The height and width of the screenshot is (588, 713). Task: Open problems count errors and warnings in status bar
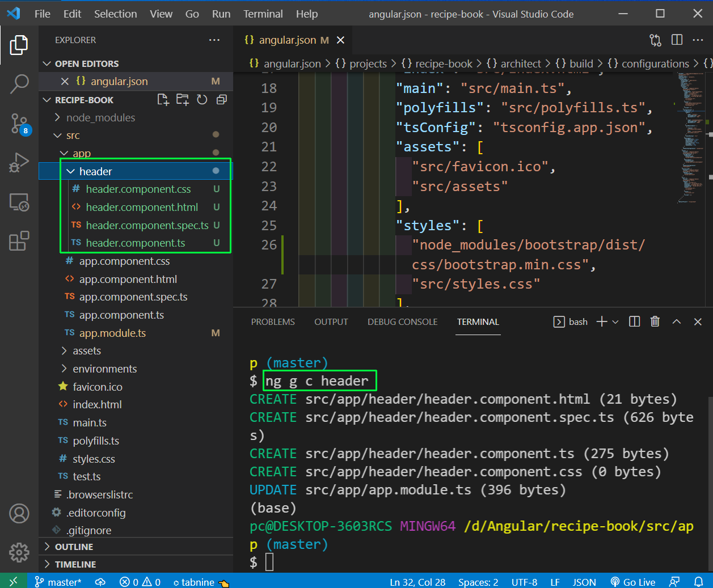click(140, 582)
